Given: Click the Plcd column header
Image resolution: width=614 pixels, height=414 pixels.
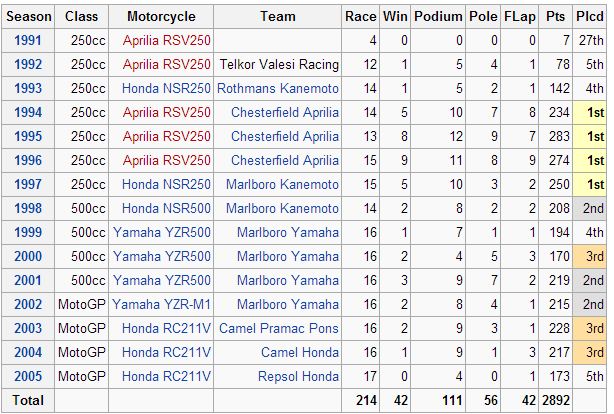Looking at the screenshot, I should pos(590,16).
